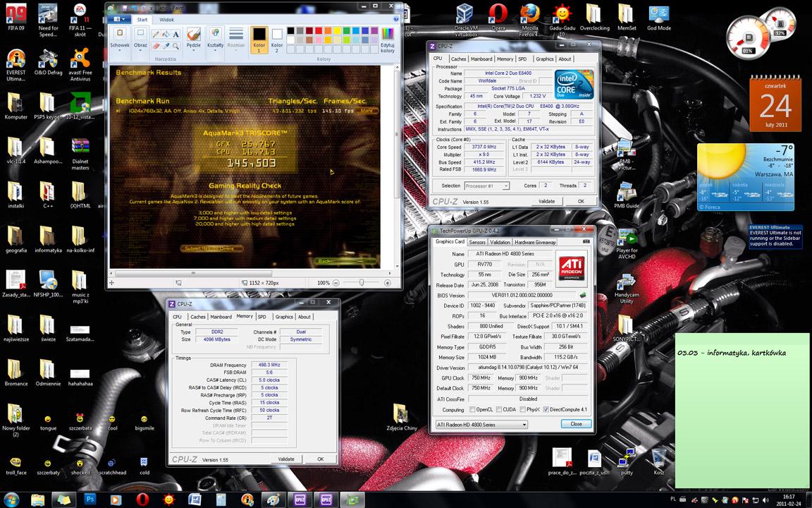Select the Eraser tool in Paint
The height and width of the screenshot is (508, 812).
pyautogui.click(x=156, y=46)
